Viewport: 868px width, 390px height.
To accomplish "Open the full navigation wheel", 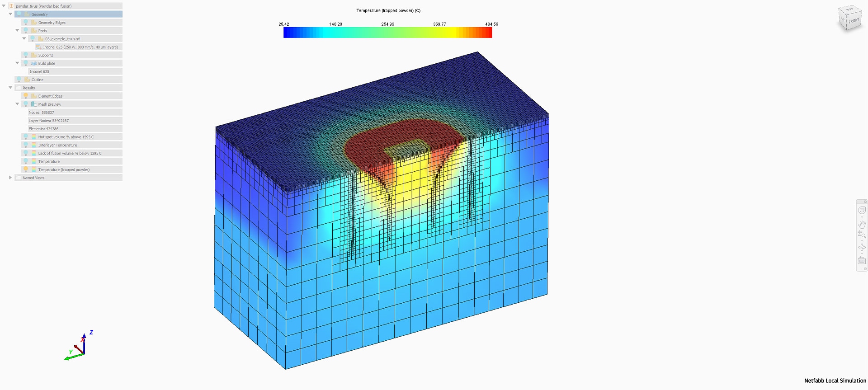I will click(862, 211).
